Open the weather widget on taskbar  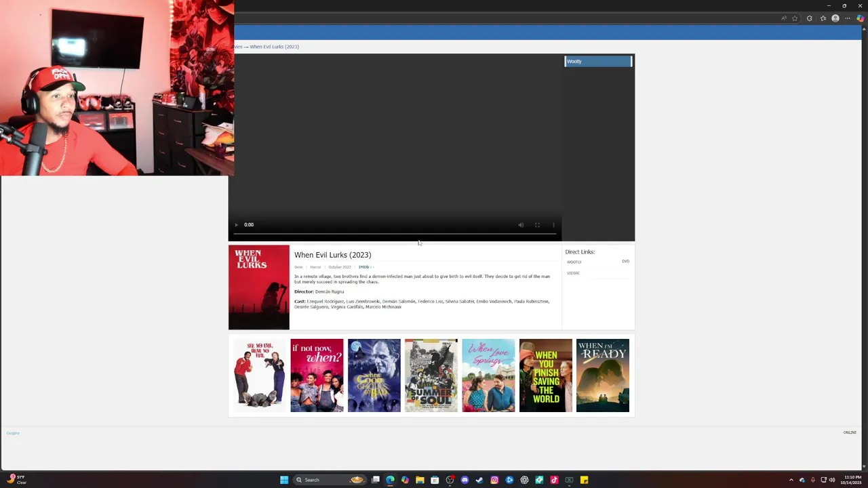pyautogui.click(x=17, y=480)
